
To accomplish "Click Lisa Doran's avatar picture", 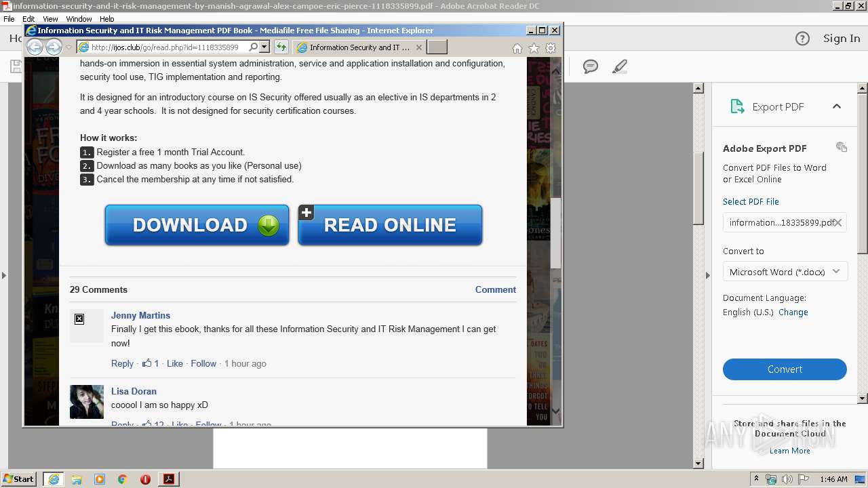I will 87,402.
